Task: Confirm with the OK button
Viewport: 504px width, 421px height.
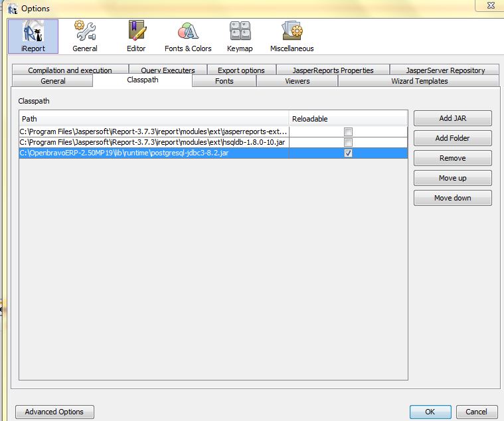Action: pos(430,412)
